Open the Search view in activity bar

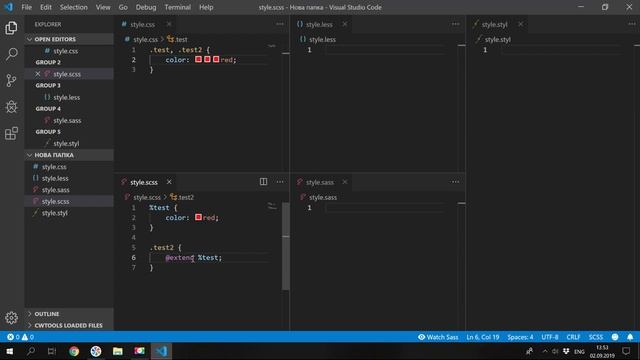[x=11, y=54]
